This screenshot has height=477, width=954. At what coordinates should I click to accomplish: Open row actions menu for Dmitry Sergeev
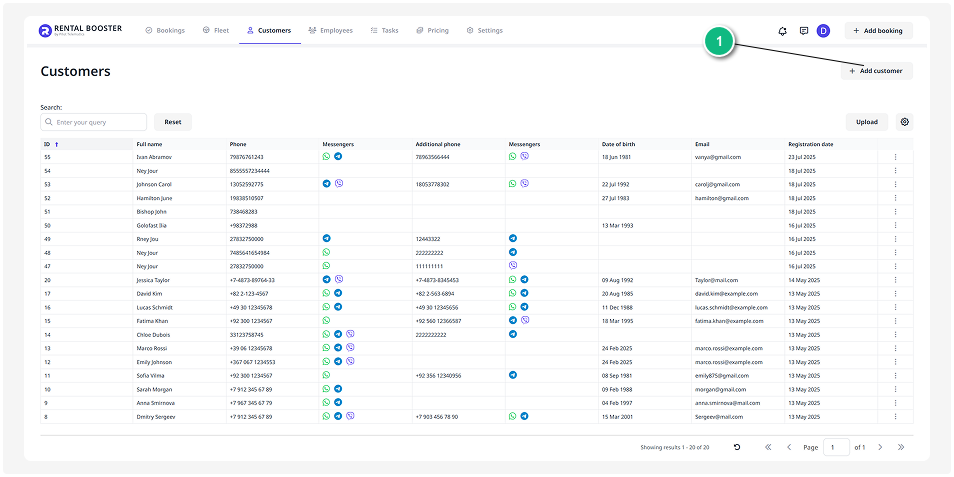pyautogui.click(x=895, y=416)
